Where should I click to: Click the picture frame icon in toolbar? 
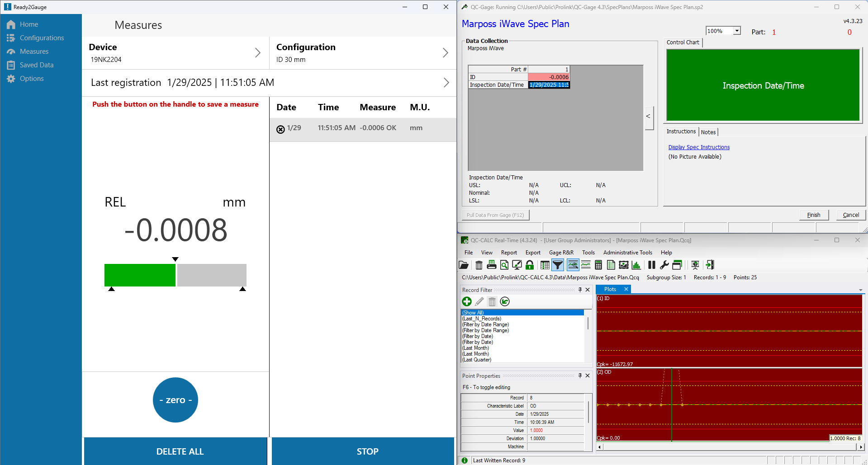pyautogui.click(x=624, y=265)
